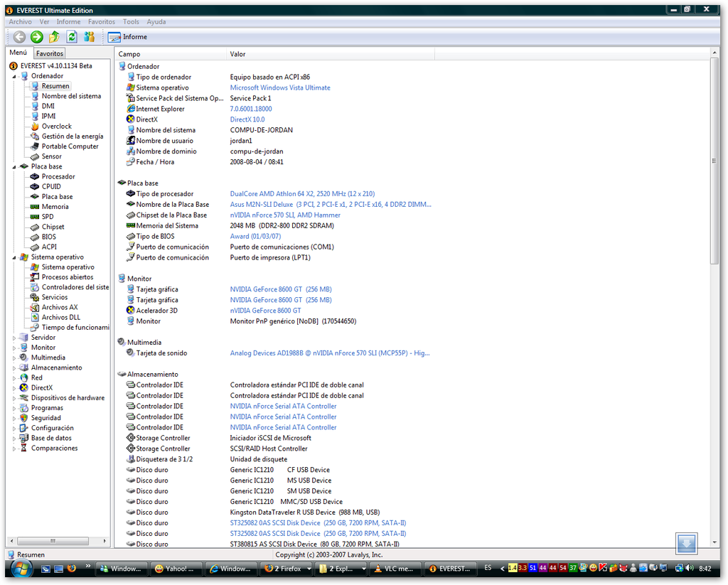Select the Overclock flame icon
Viewport: 728px width, 585px height.
coord(35,127)
